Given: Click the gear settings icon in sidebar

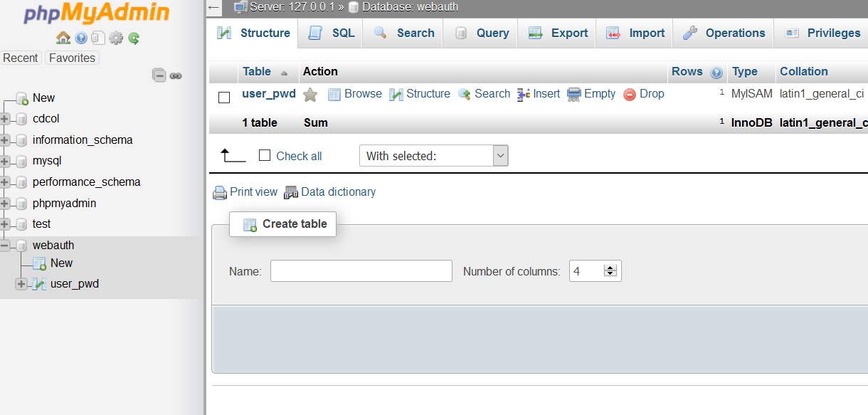Looking at the screenshot, I should click(116, 38).
